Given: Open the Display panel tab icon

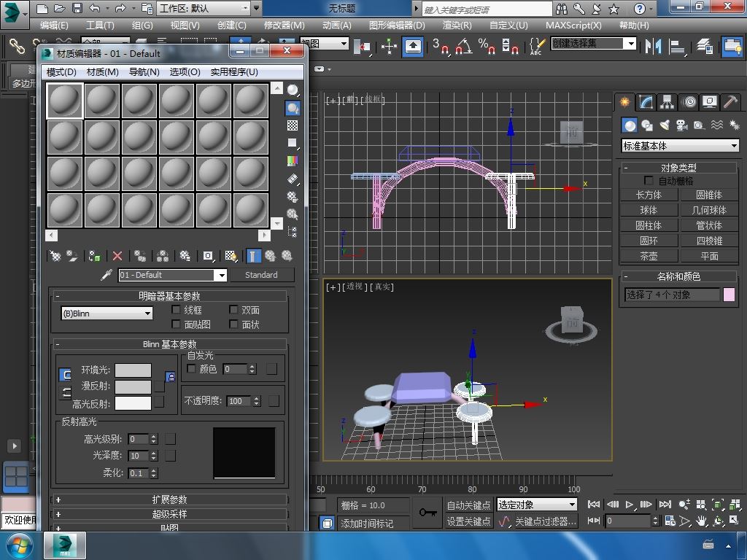Looking at the screenshot, I should (710, 101).
